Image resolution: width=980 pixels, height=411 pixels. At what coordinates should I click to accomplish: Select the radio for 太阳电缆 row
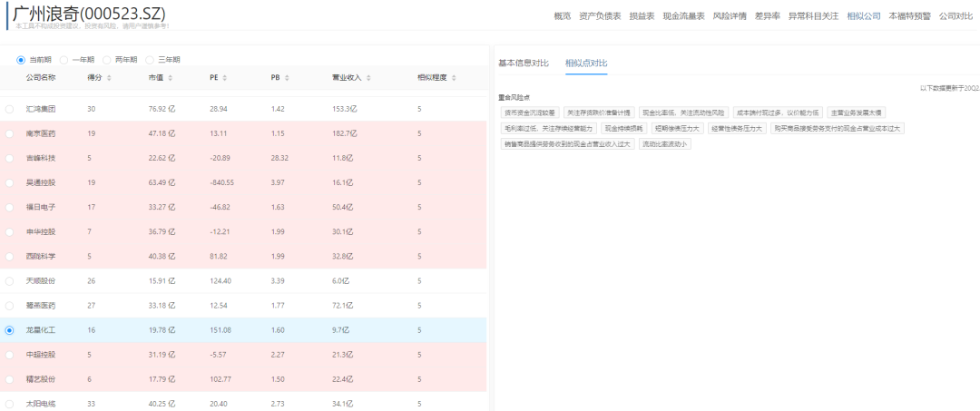[9, 404]
